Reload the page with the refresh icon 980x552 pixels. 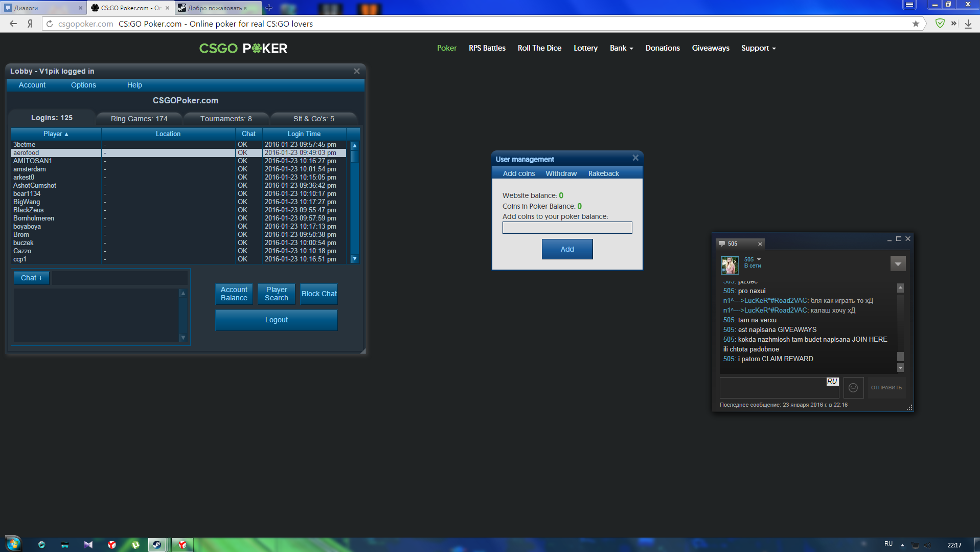point(50,24)
